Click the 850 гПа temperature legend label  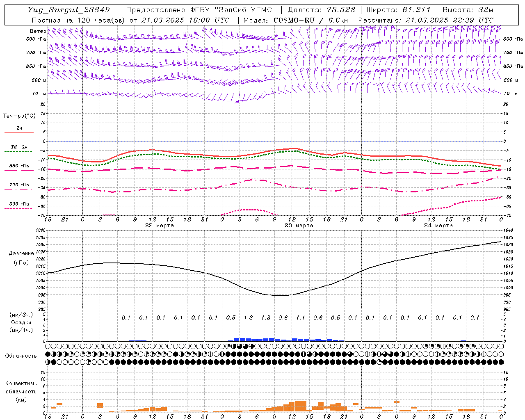click(x=19, y=166)
